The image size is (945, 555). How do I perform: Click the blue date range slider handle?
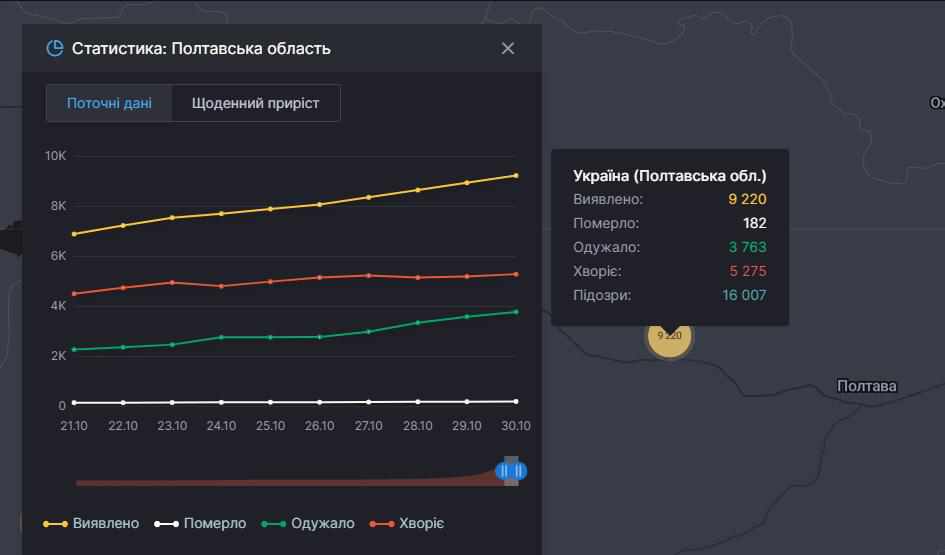click(512, 471)
